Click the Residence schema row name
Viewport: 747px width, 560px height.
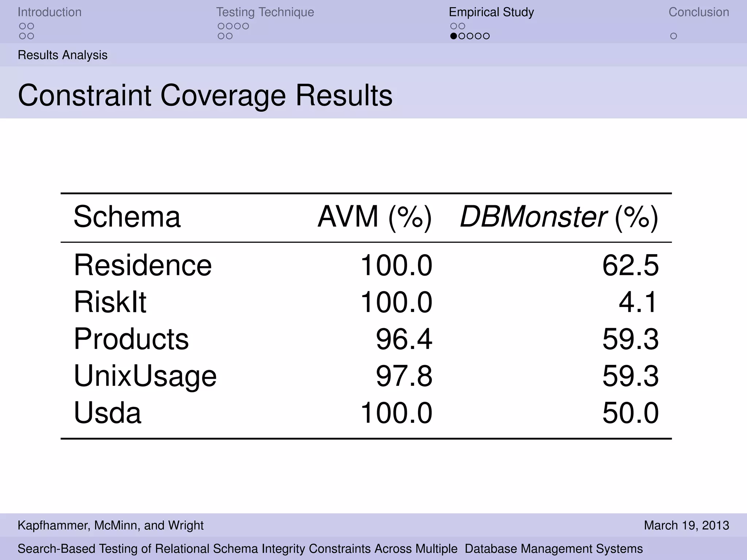click(143, 265)
